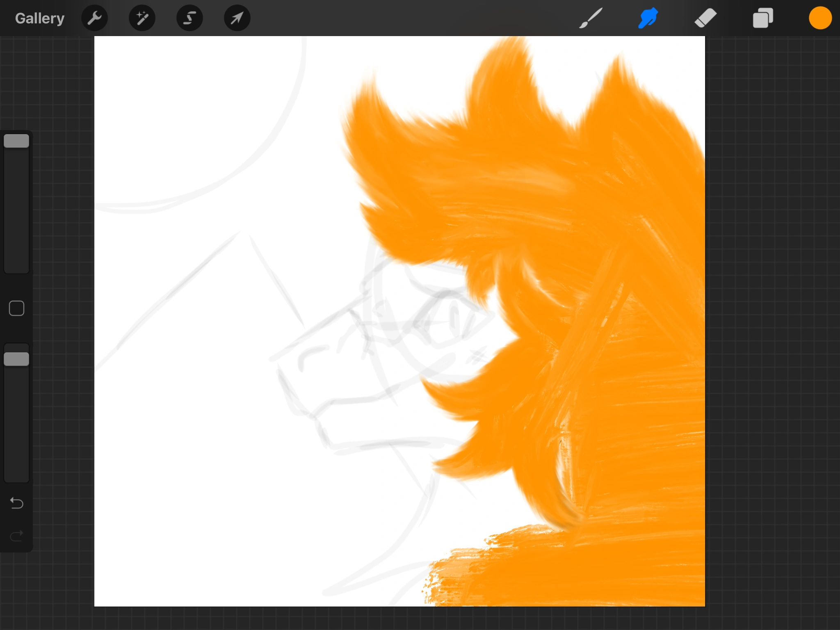The height and width of the screenshot is (630, 840).
Task: Open the Actions menu with the wrench icon
Action: 94,18
